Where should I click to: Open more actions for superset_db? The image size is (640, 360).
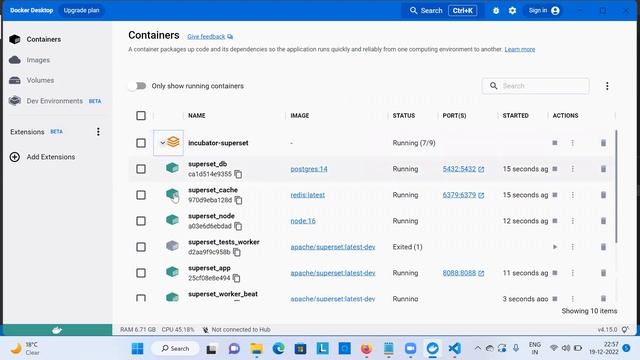pyautogui.click(x=573, y=169)
